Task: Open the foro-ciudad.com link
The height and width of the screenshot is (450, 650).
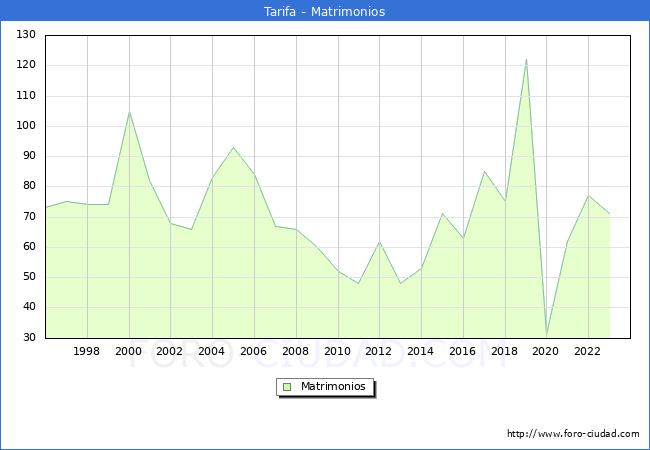Action: click(x=572, y=434)
